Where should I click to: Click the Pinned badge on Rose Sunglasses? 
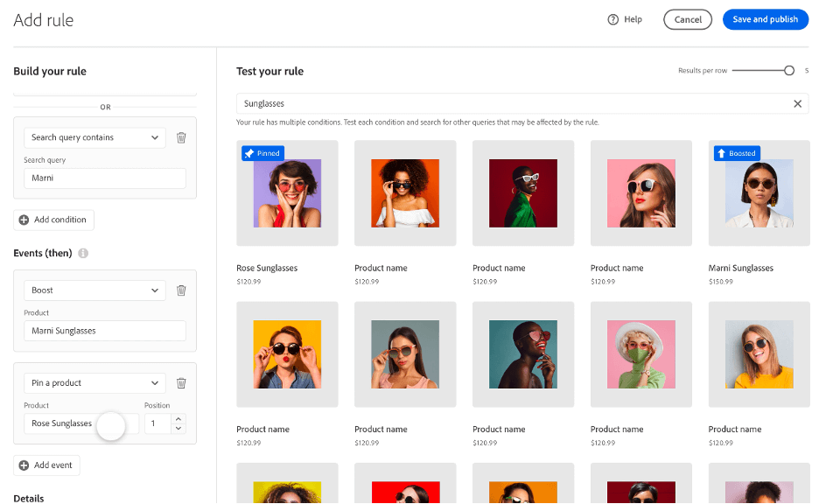pyautogui.click(x=262, y=152)
